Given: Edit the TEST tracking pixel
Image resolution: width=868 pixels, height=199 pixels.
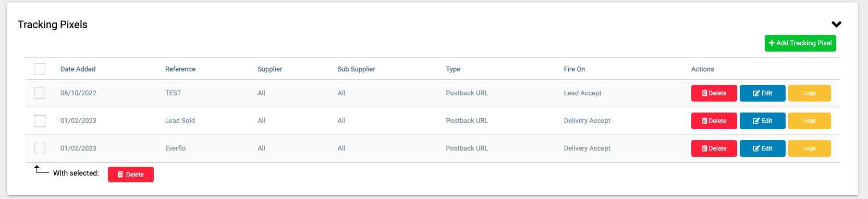Looking at the screenshot, I should click(x=762, y=93).
